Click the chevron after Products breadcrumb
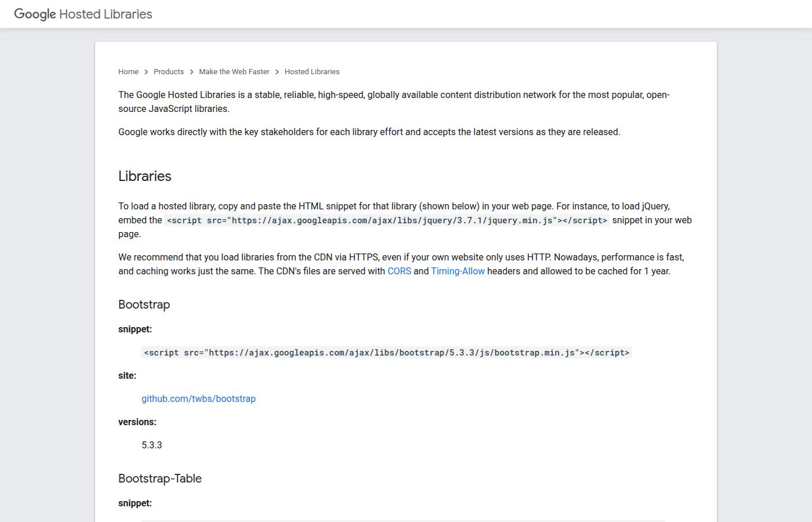 (191, 72)
